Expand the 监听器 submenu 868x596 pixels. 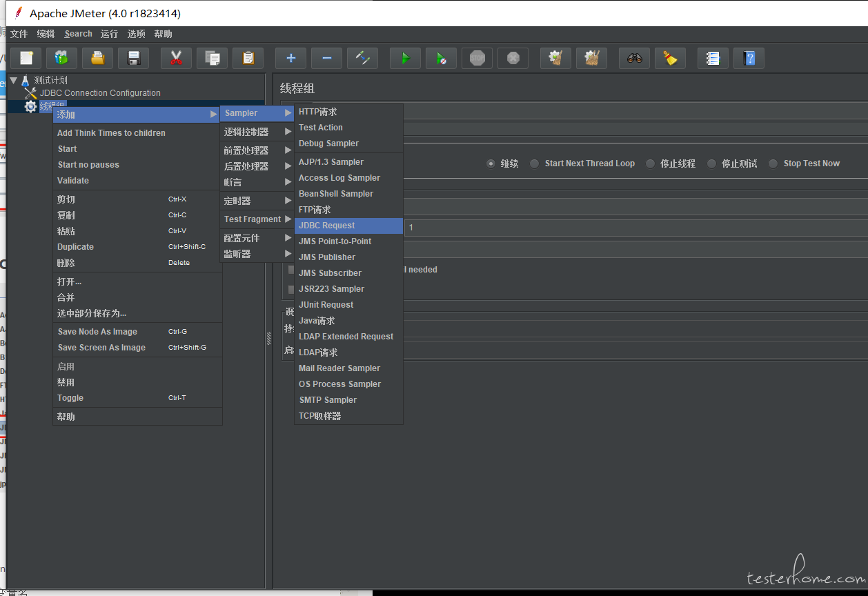pos(257,254)
